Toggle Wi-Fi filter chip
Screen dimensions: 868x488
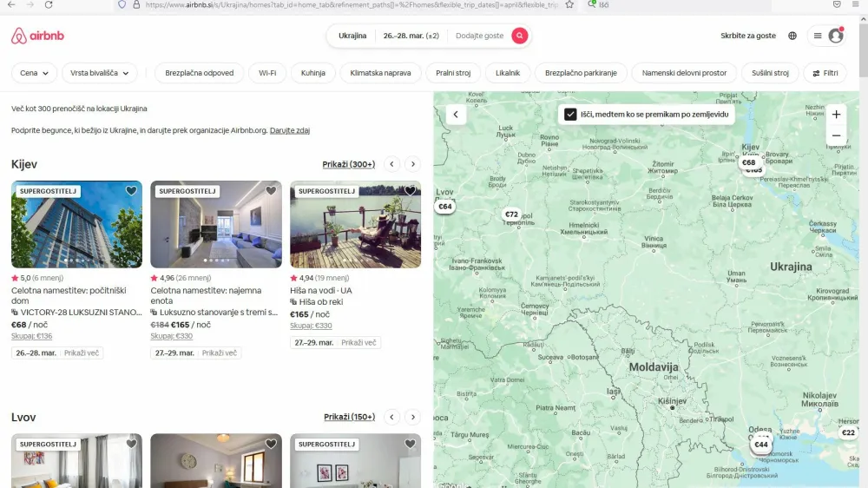click(x=267, y=73)
